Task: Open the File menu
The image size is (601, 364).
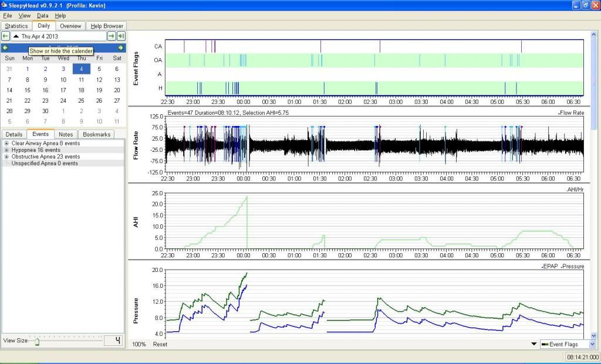Action: (x=7, y=16)
